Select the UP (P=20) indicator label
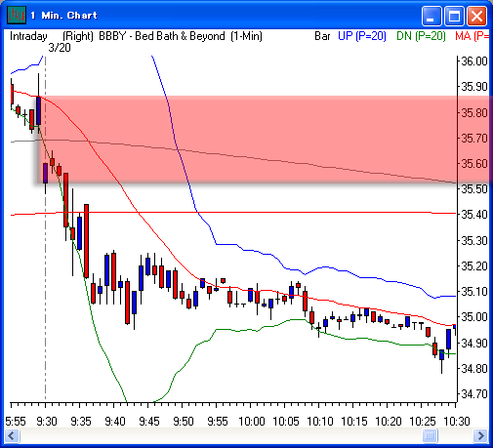The width and height of the screenshot is (493, 448). 362,36
